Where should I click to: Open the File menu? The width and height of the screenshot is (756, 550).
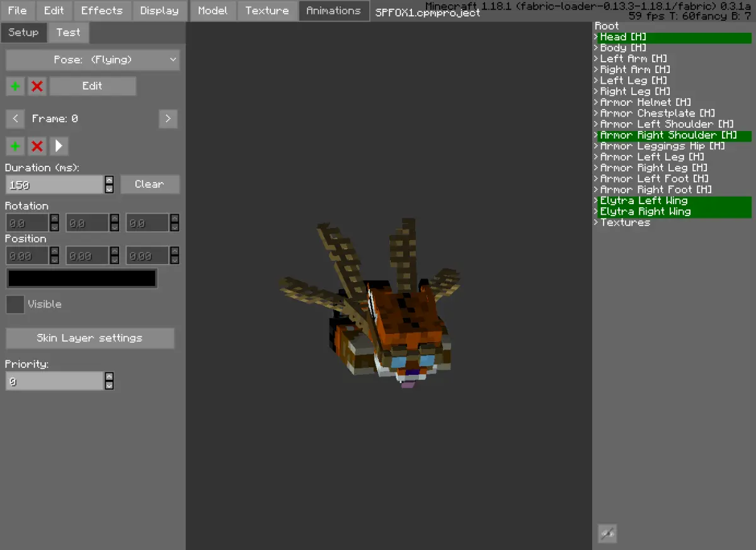point(18,11)
